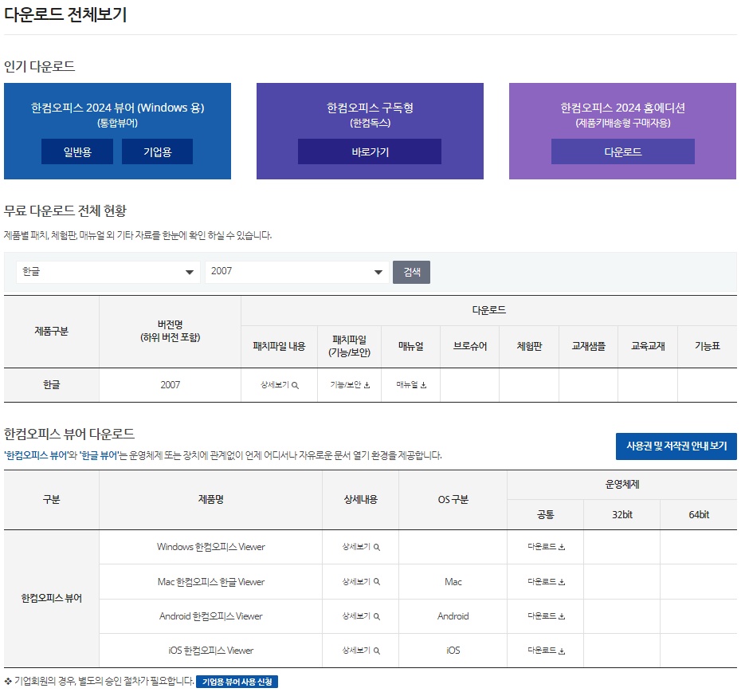The image size is (745, 700).
Task: Click the 기업용 viewer download button
Action: coord(157,151)
